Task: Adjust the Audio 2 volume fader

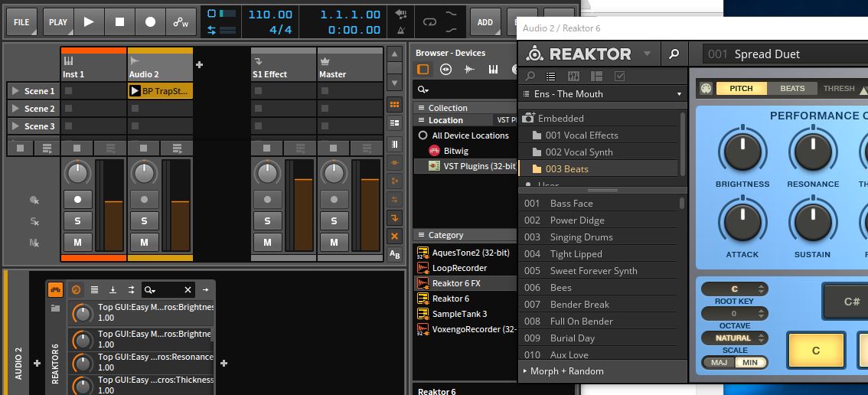Action: point(180,201)
